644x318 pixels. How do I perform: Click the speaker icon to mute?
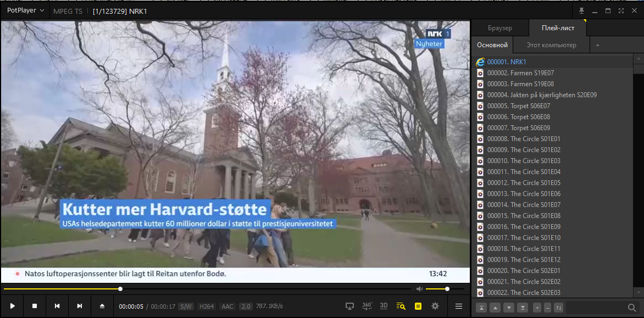click(419, 289)
